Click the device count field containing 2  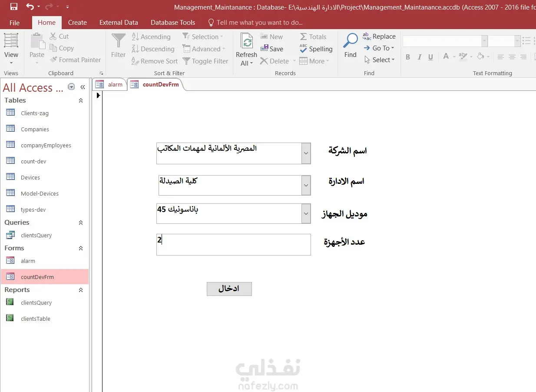click(233, 244)
